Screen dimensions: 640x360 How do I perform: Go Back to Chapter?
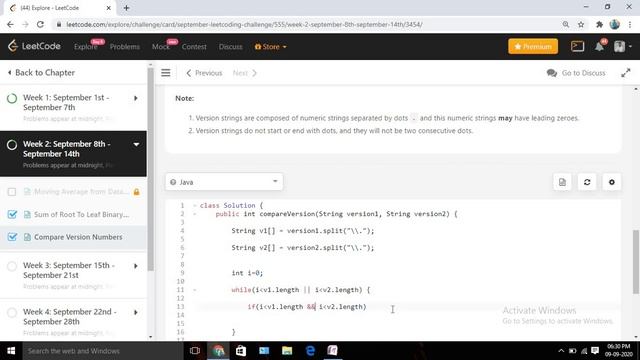[41, 73]
